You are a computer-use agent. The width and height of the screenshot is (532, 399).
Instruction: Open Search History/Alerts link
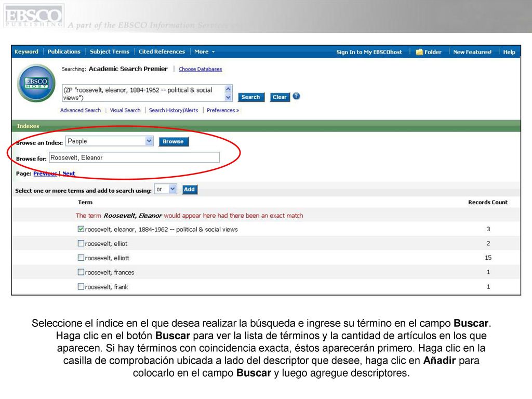[x=174, y=110]
